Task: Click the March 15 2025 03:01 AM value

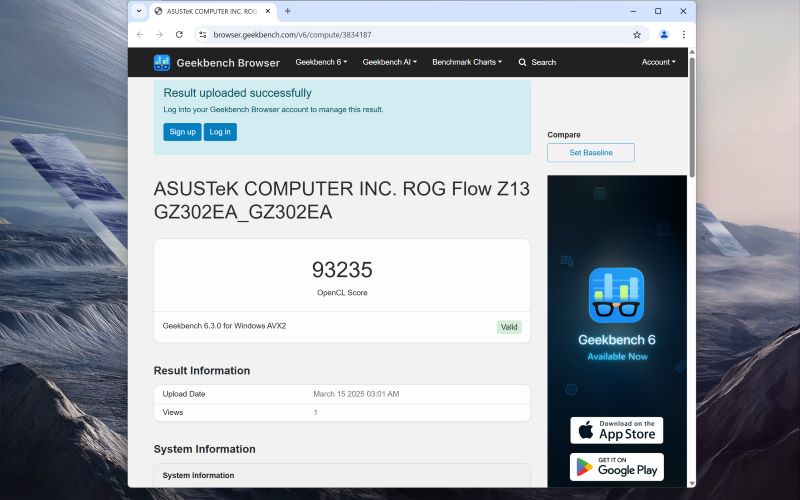Action: tap(356, 394)
